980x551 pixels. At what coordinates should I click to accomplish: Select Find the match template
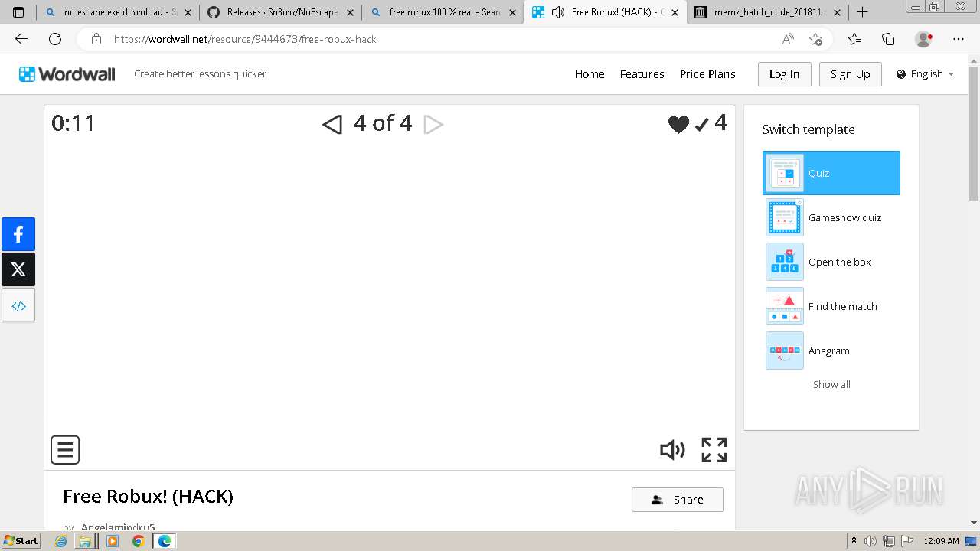coord(831,306)
